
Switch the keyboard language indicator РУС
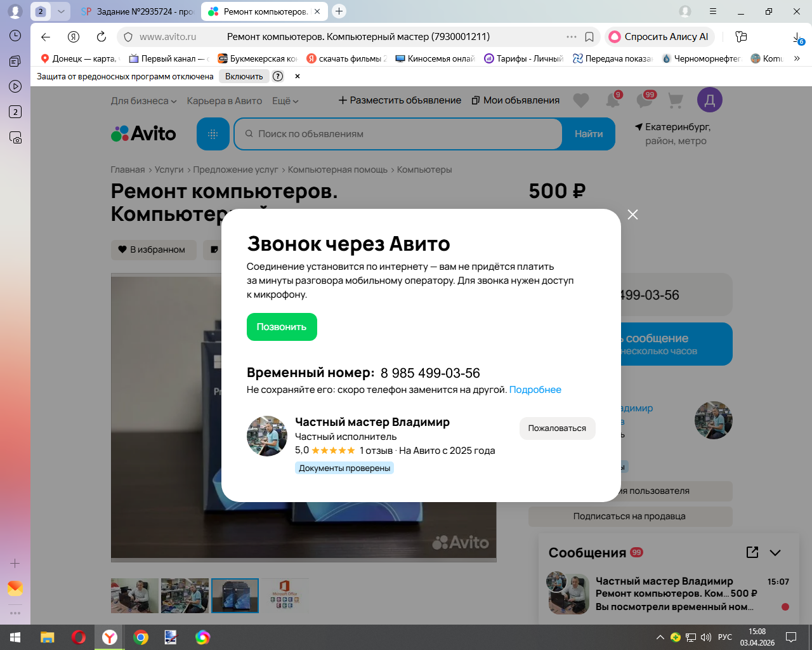coord(725,637)
